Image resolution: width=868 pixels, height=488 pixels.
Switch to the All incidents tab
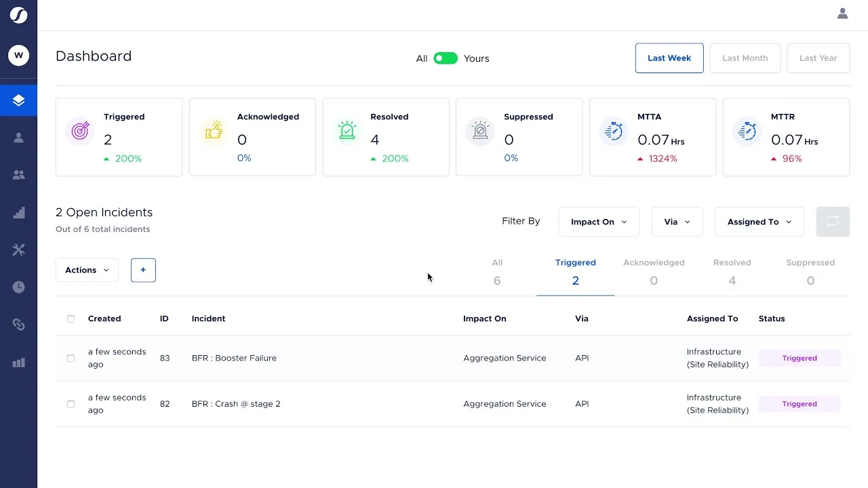(497, 272)
